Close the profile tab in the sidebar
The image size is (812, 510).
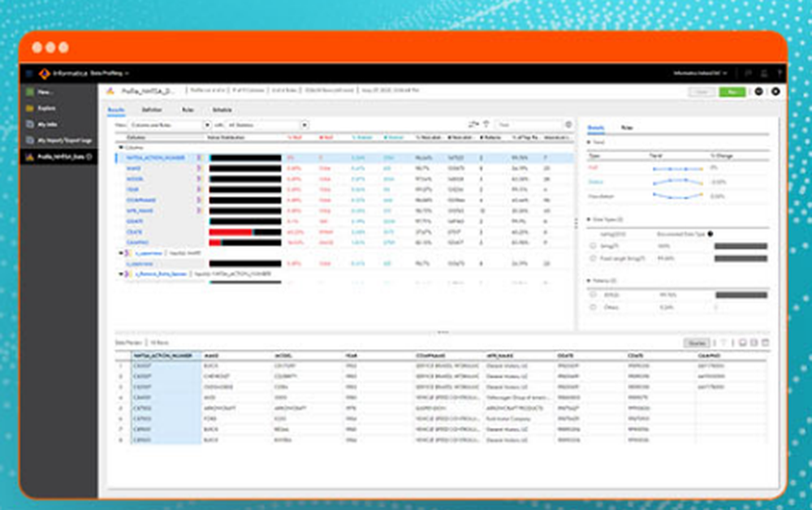point(89,157)
